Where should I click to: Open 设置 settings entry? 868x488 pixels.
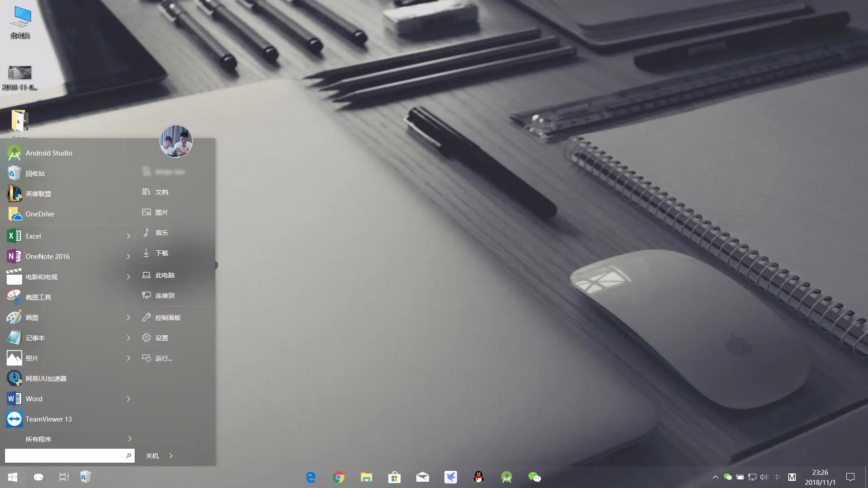(161, 338)
